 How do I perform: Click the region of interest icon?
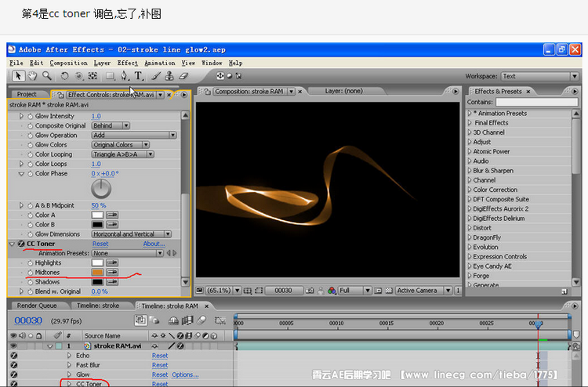[259, 291]
